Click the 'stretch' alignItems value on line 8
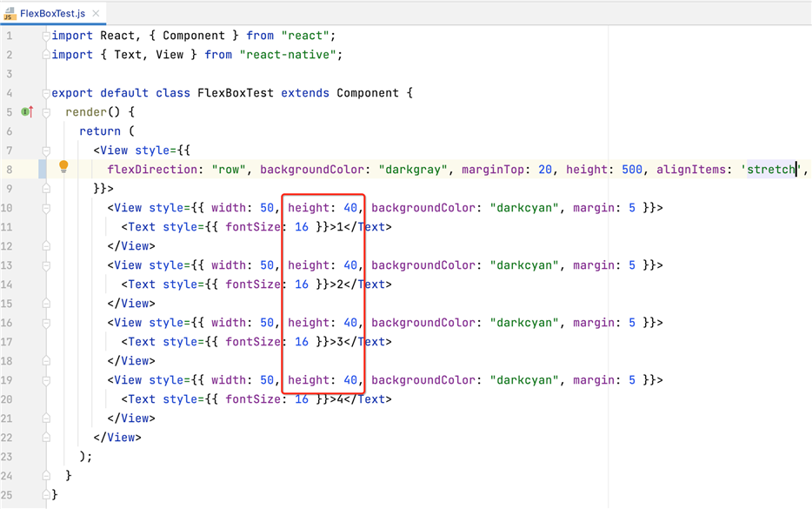812x509 pixels. [x=770, y=170]
